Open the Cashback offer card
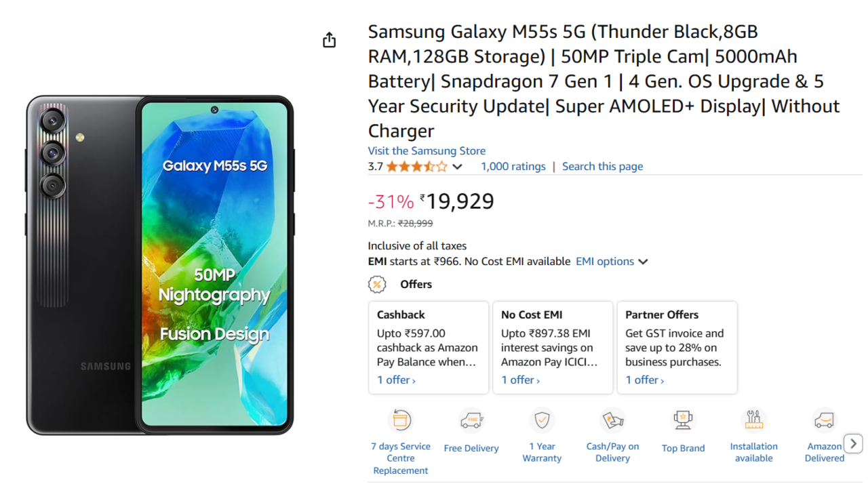 click(x=429, y=348)
